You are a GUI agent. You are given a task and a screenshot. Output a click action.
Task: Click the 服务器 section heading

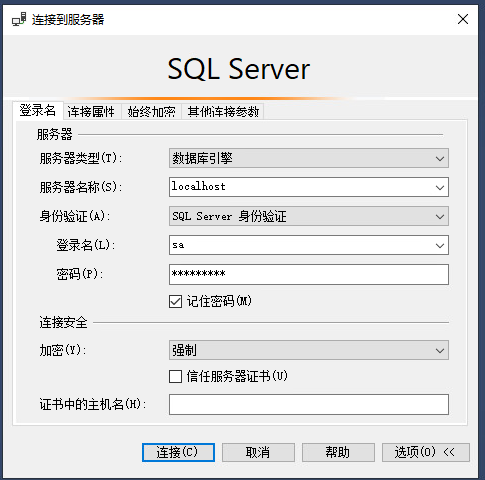[54, 134]
